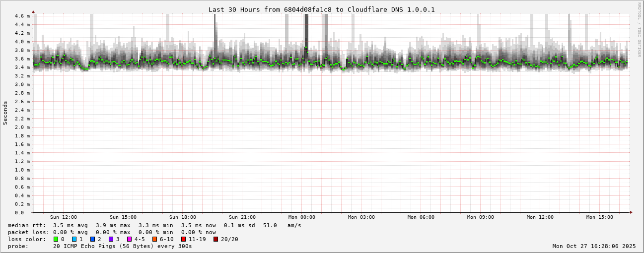
Task: Select the red 11-19 loss swatch
Action: (184, 239)
